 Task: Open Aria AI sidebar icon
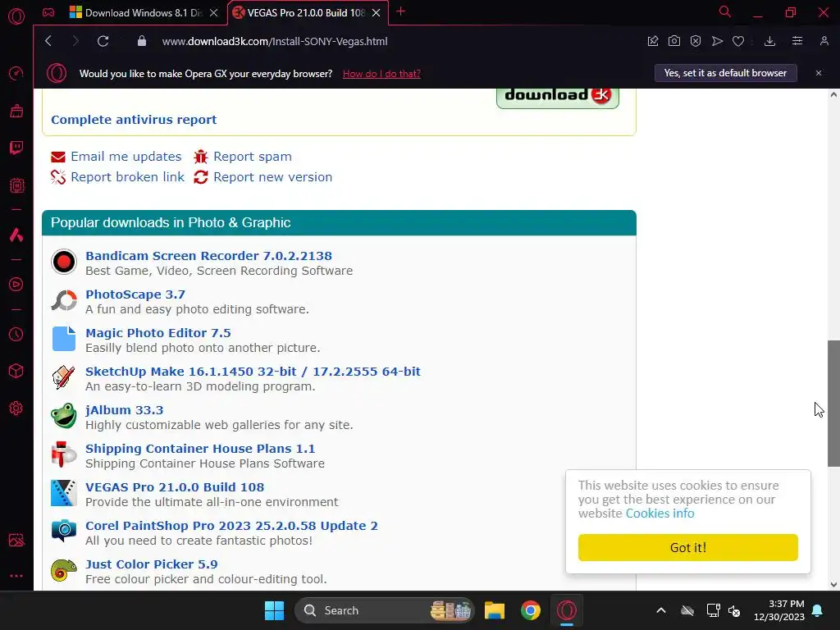pyautogui.click(x=16, y=235)
